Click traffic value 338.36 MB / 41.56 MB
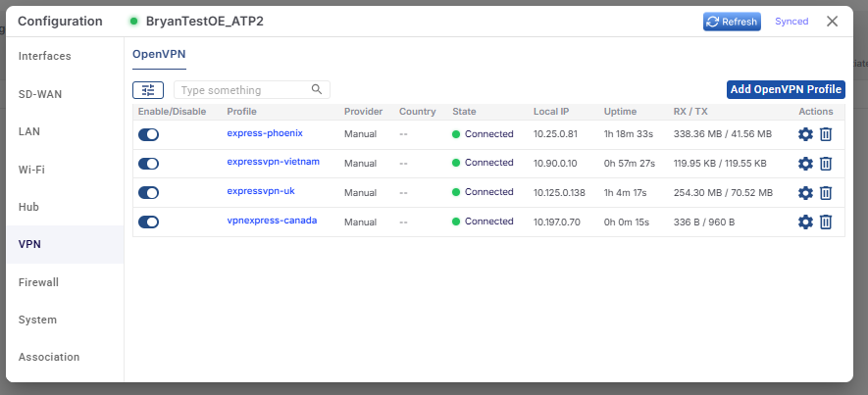Image resolution: width=868 pixels, height=395 pixels. tap(723, 134)
